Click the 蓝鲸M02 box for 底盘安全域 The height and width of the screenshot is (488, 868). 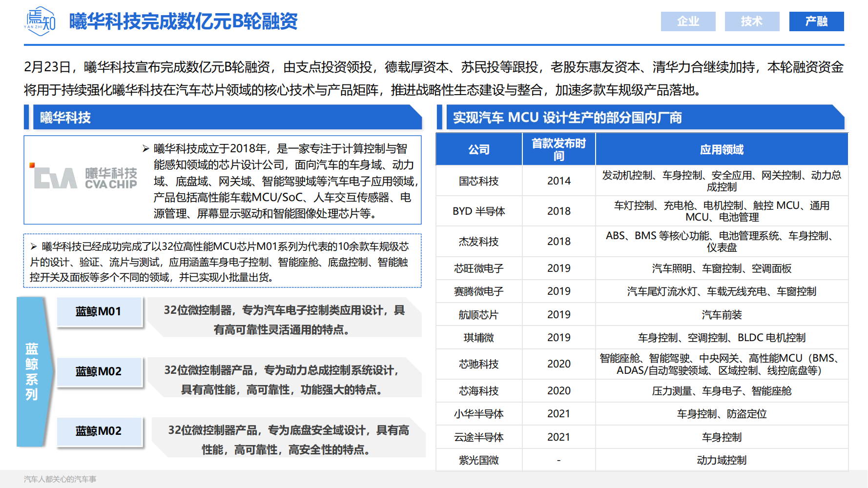pos(99,431)
